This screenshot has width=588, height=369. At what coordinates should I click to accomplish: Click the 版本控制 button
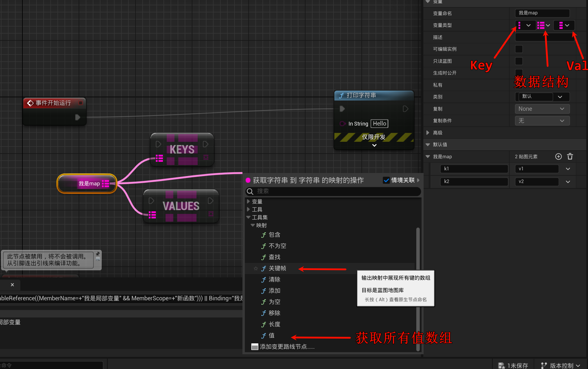click(561, 365)
